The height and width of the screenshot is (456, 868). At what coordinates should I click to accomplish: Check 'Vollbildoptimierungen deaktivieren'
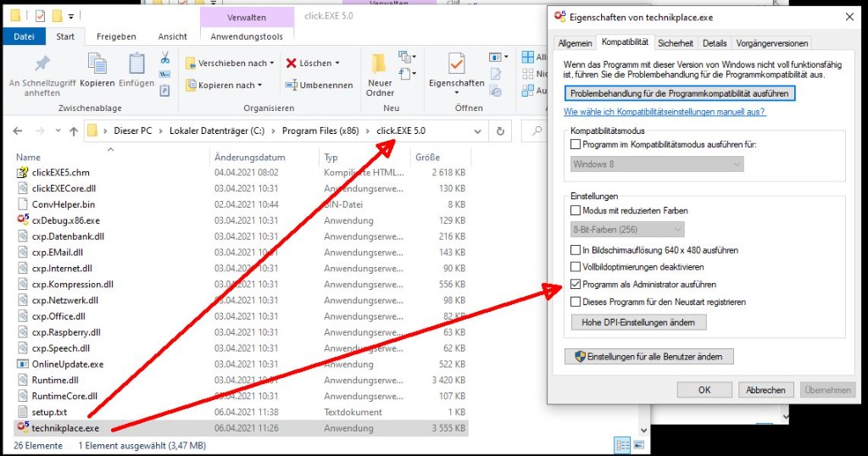[x=576, y=267]
